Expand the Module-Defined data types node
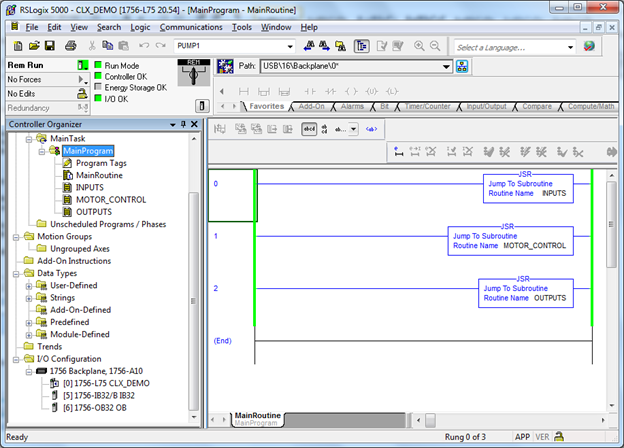Image resolution: width=624 pixels, height=448 pixels. click(x=29, y=335)
